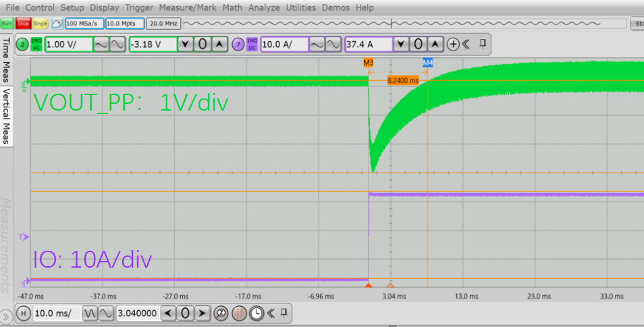Open the Trigger menu
The image size is (644, 327).
click(x=140, y=7)
